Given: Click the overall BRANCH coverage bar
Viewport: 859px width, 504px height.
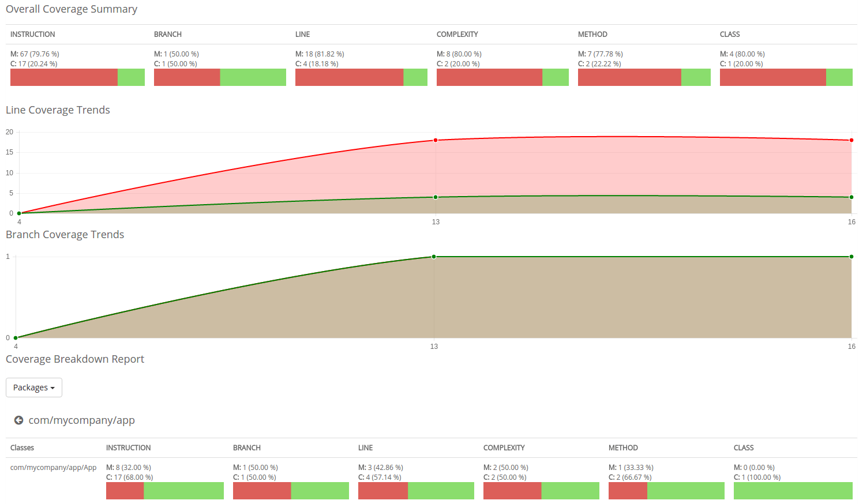Looking at the screenshot, I should point(220,77).
